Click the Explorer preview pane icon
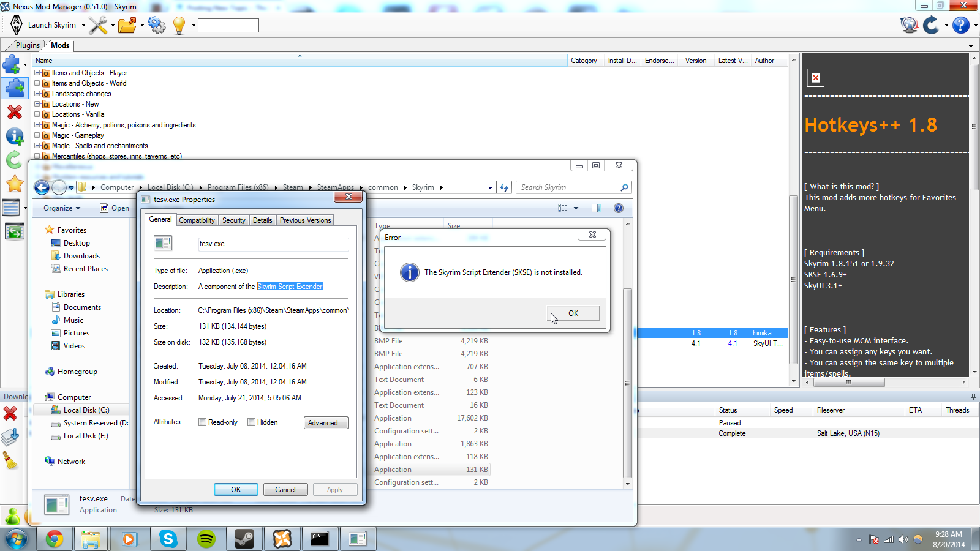The image size is (980, 551). tap(597, 208)
